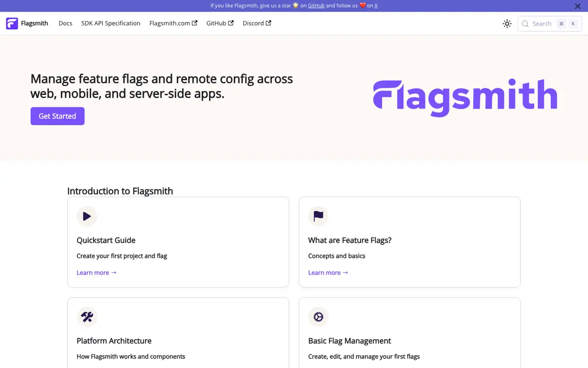Click the ⌘ shortcut key badge in search
The width and height of the screenshot is (588, 368).
[562, 24]
